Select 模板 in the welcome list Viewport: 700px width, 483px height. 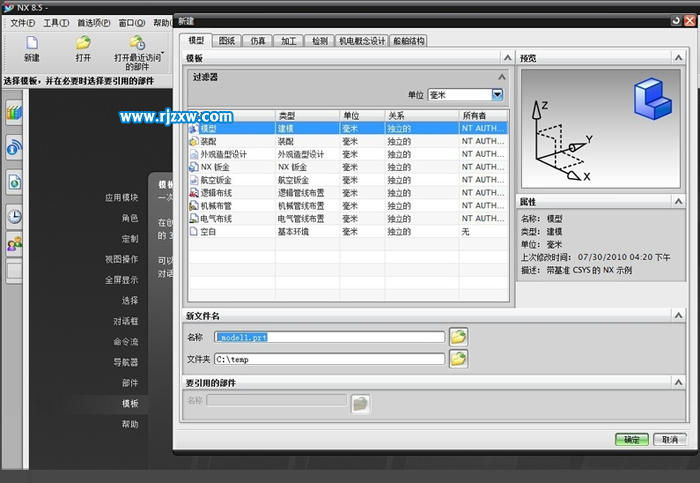(x=130, y=404)
